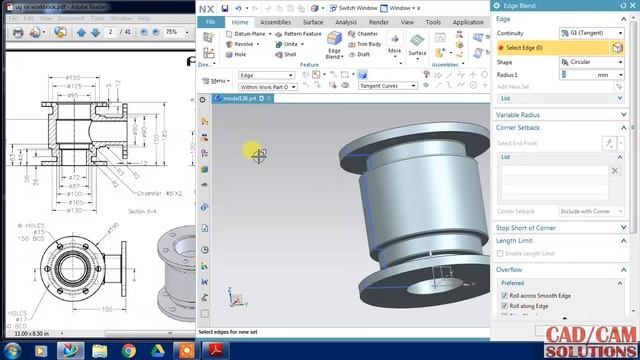Click the Select Edge (0) field
This screenshot has width=640, height=360.
553,48
